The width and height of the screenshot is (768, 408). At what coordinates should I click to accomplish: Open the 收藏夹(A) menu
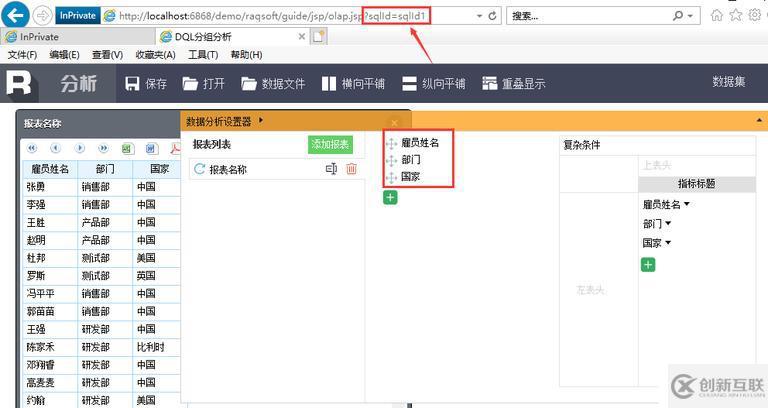tap(156, 55)
